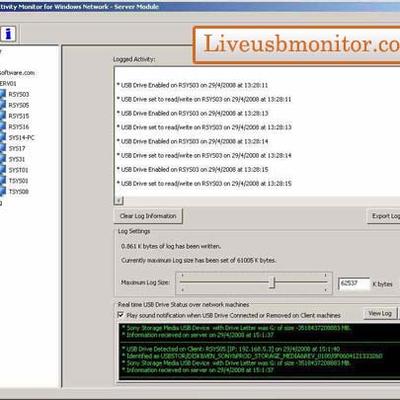Viewport: 400px width, 400px height.
Task: Click log entry 'set to read/write' at 13:28:14
Action: [x=204, y=155]
